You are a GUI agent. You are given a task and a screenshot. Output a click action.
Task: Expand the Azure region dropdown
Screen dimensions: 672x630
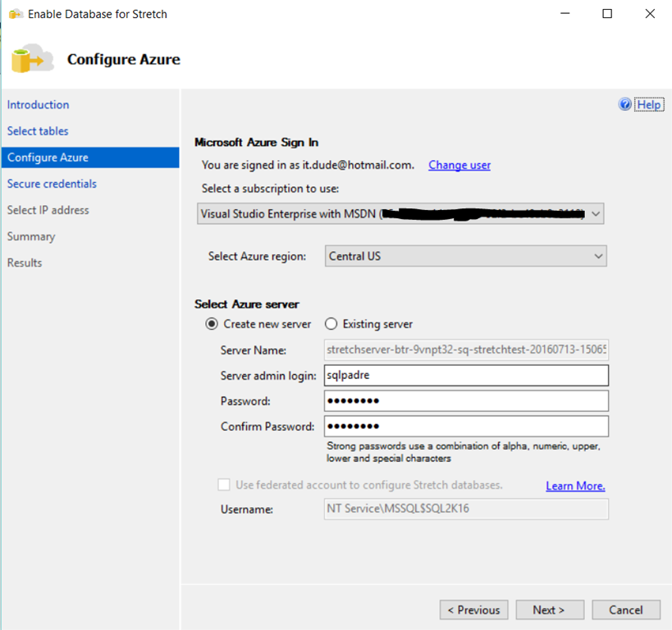pyautogui.click(x=598, y=256)
